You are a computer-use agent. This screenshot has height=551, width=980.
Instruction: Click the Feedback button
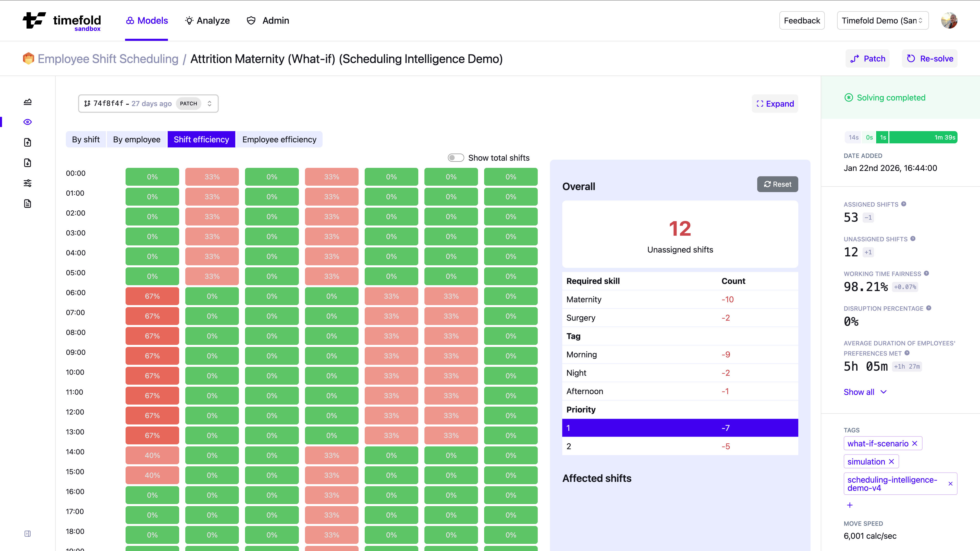coord(802,20)
